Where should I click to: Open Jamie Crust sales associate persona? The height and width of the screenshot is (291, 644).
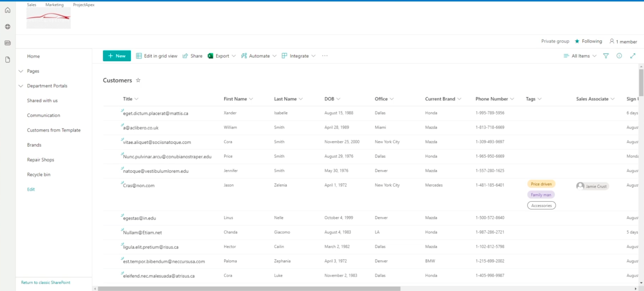point(592,186)
